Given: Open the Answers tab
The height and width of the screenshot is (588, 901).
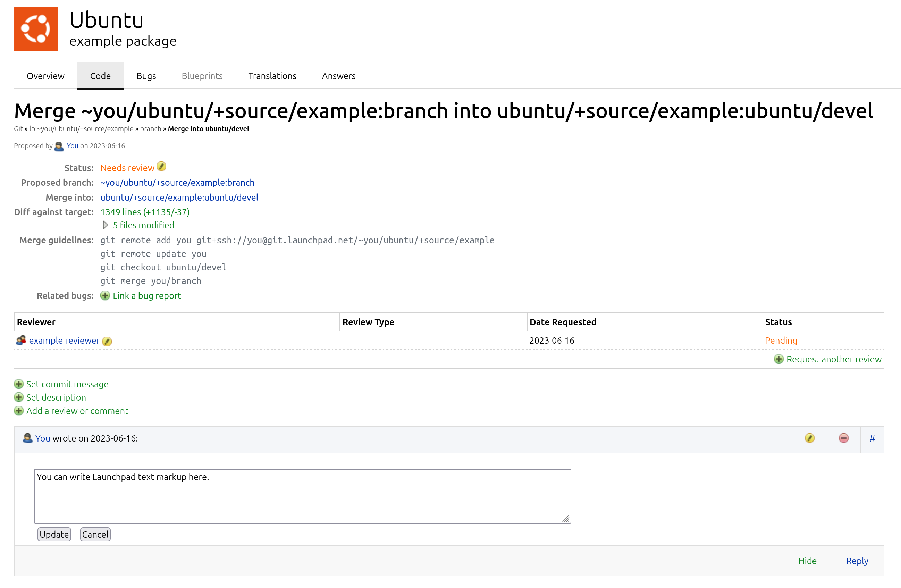Looking at the screenshot, I should (338, 76).
